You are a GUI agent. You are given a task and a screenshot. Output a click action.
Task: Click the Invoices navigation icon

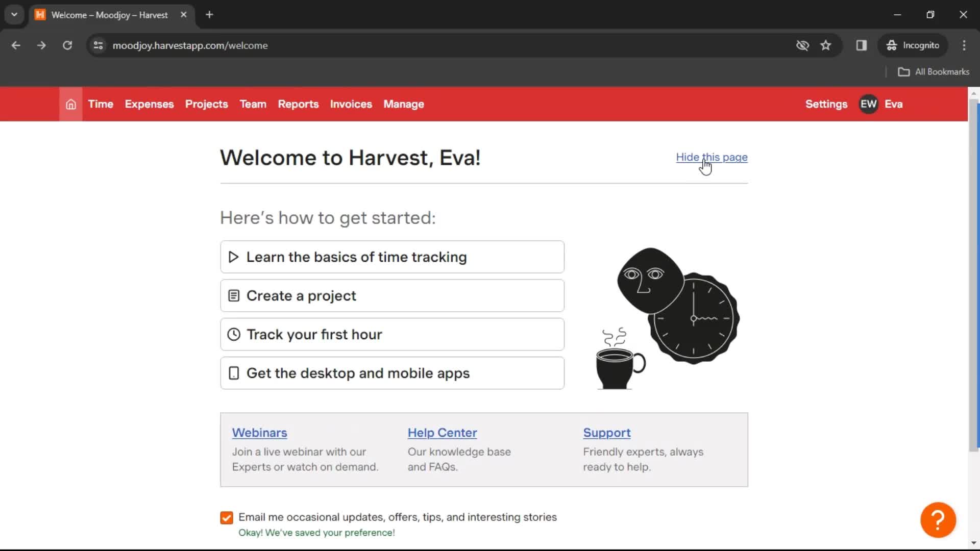(351, 104)
